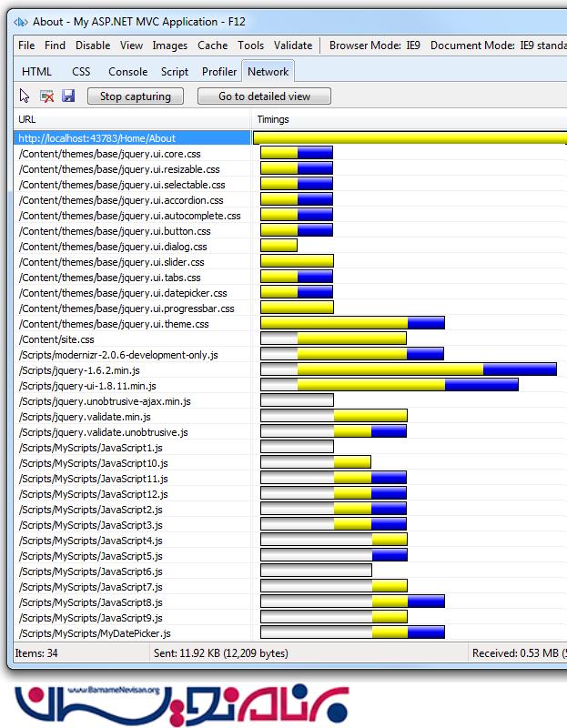Switch to the Console tab
Viewport: 567px width, 728px height.
[x=127, y=71]
